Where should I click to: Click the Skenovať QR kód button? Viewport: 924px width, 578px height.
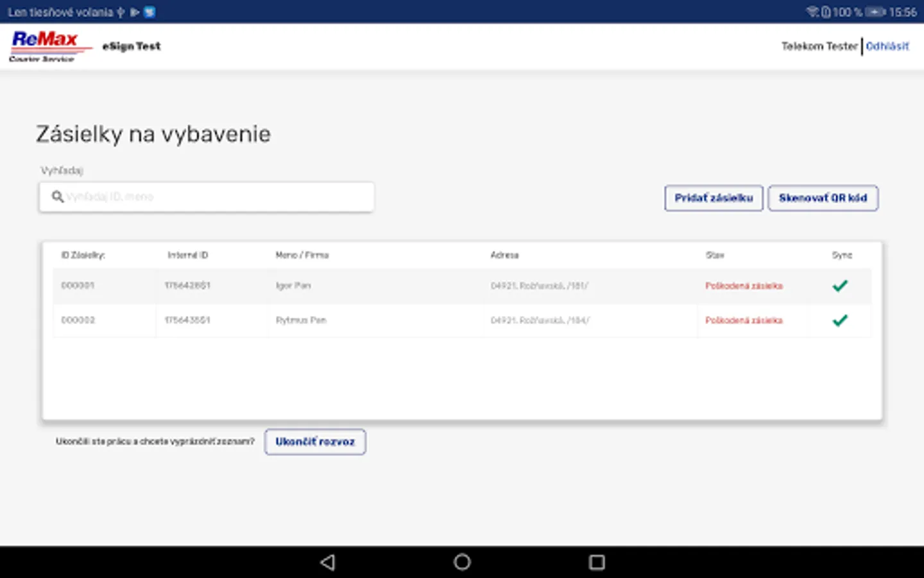(x=823, y=198)
